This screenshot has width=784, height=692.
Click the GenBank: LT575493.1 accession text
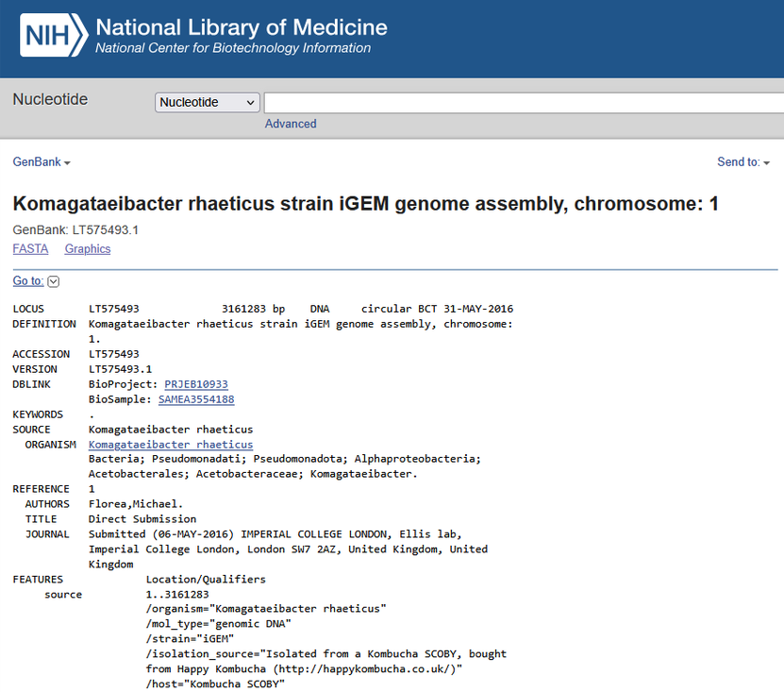click(75, 230)
